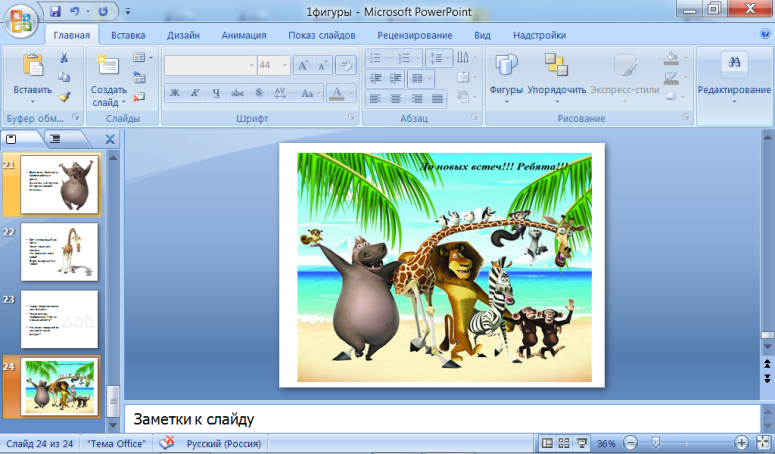Expand Создать слайд dropdown arrow

pos(124,102)
